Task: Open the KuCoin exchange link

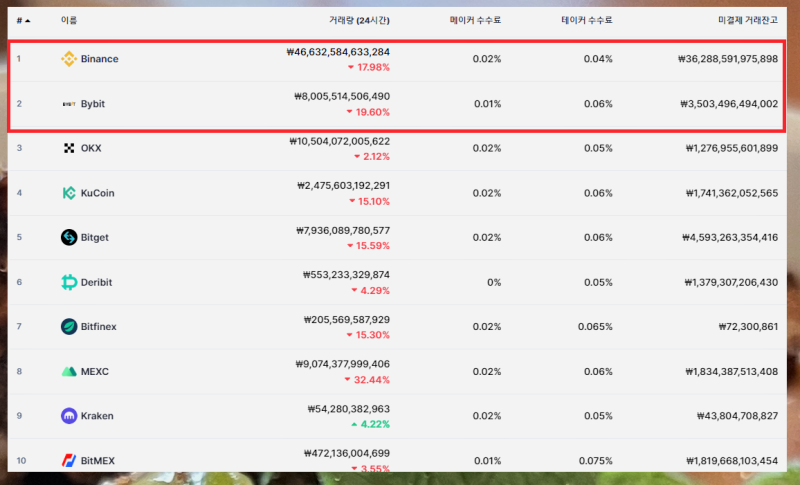Action: 97,193
